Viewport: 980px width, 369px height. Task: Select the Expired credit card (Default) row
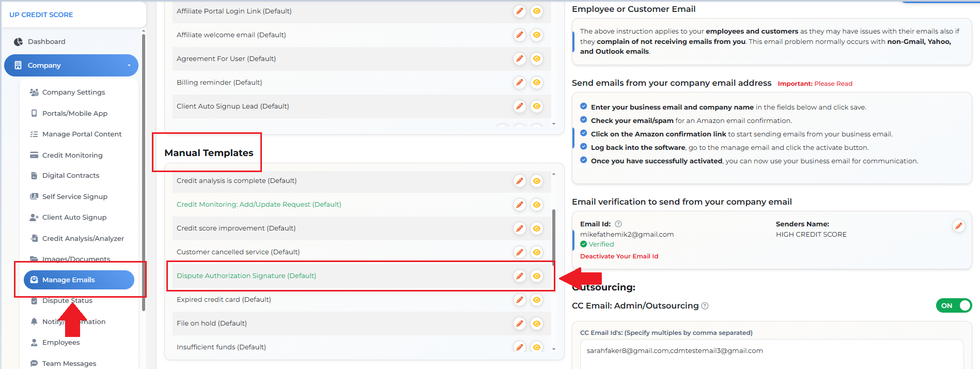click(362, 299)
